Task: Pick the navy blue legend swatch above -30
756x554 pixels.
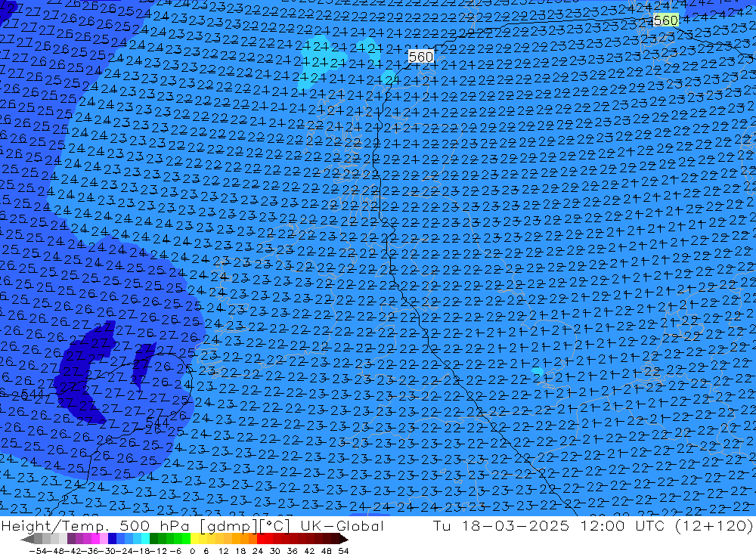Action: pyautogui.click(x=112, y=540)
